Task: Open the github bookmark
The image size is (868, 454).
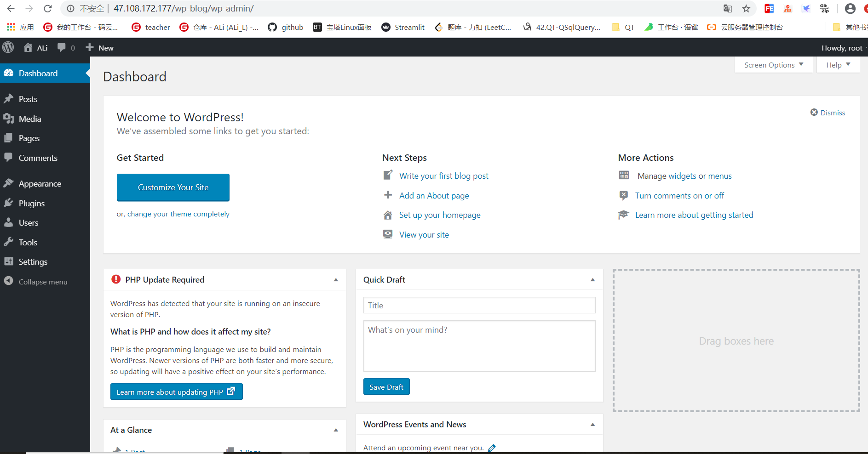Action: click(x=286, y=27)
